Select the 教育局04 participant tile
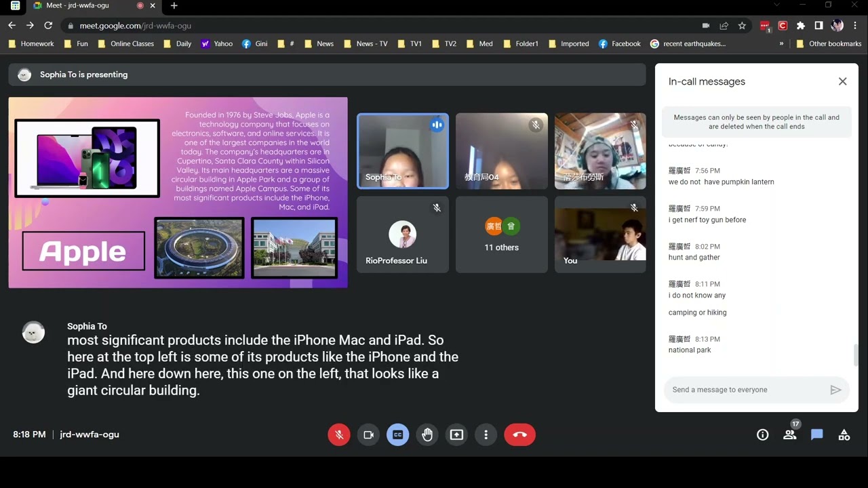The width and height of the screenshot is (868, 488). [502, 151]
